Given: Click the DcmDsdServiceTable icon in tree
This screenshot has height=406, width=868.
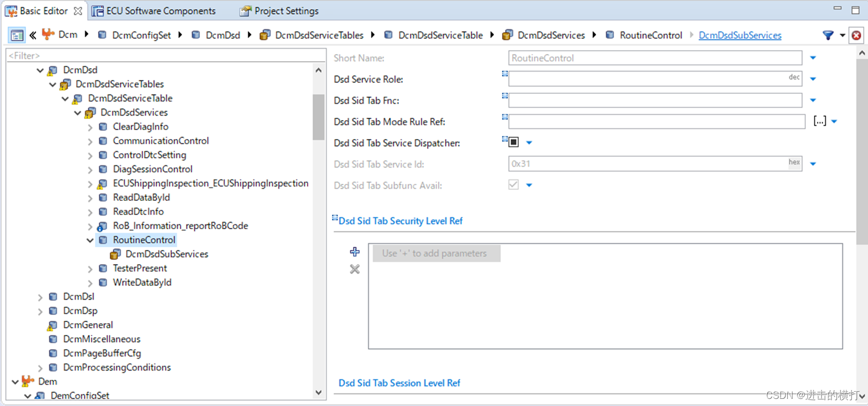Looking at the screenshot, I should click(77, 99).
